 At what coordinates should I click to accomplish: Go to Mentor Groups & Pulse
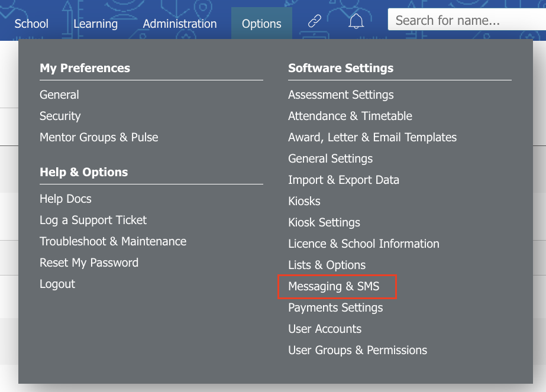99,137
